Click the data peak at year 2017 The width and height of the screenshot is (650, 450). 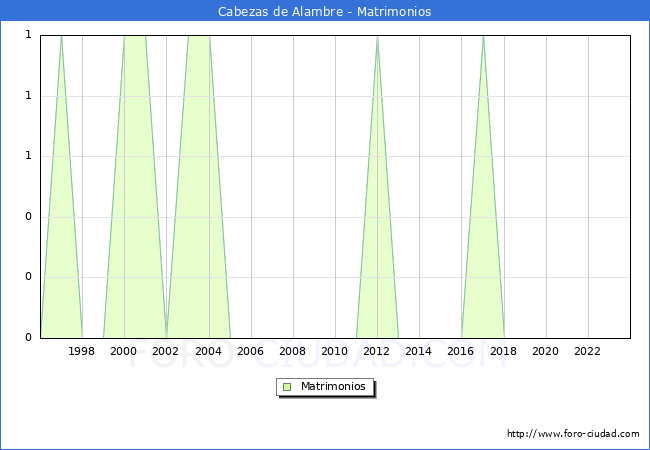pos(483,37)
